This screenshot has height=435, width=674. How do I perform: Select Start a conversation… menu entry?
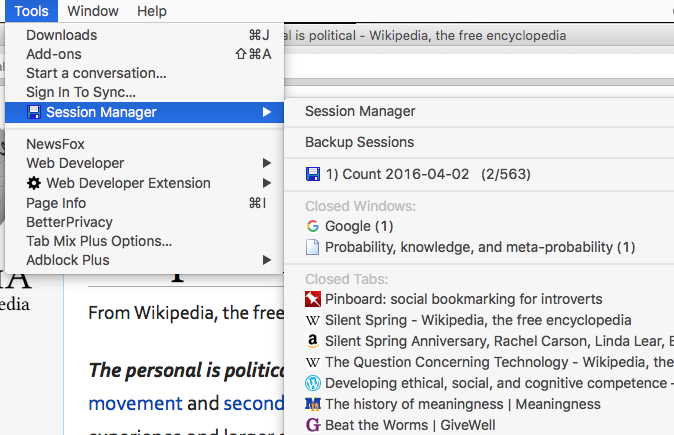coord(144,73)
